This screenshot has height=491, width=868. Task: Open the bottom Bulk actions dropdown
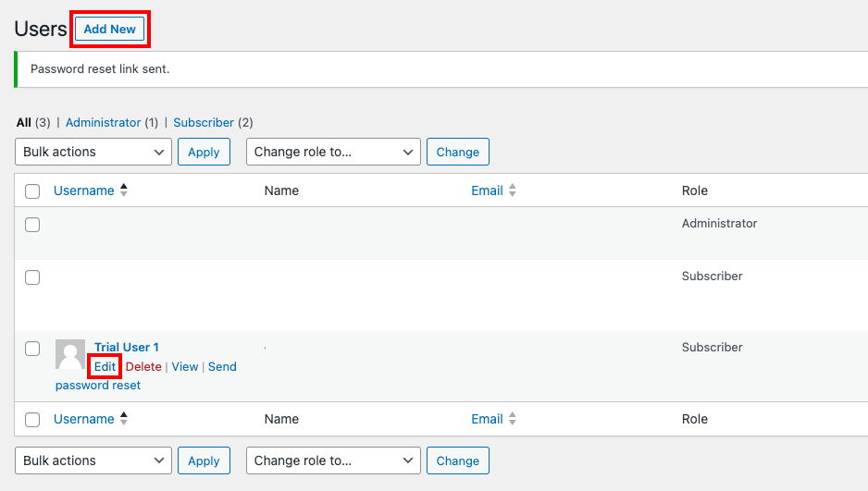(93, 460)
